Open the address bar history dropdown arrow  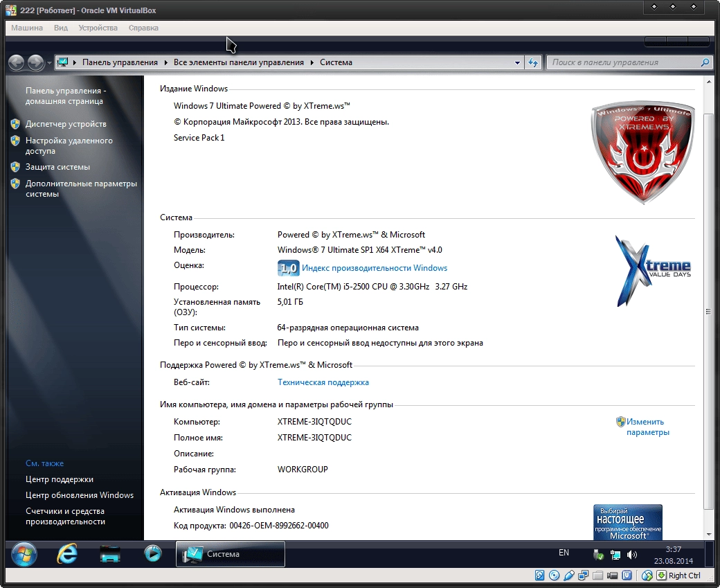[x=516, y=62]
